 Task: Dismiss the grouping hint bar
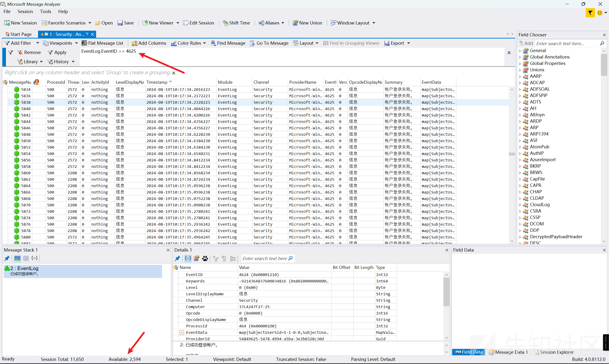click(174, 73)
